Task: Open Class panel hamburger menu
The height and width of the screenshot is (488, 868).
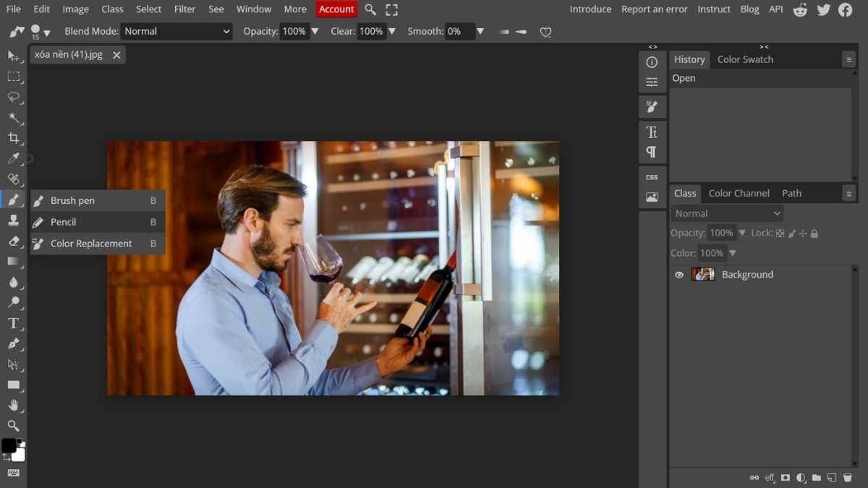Action: (849, 194)
